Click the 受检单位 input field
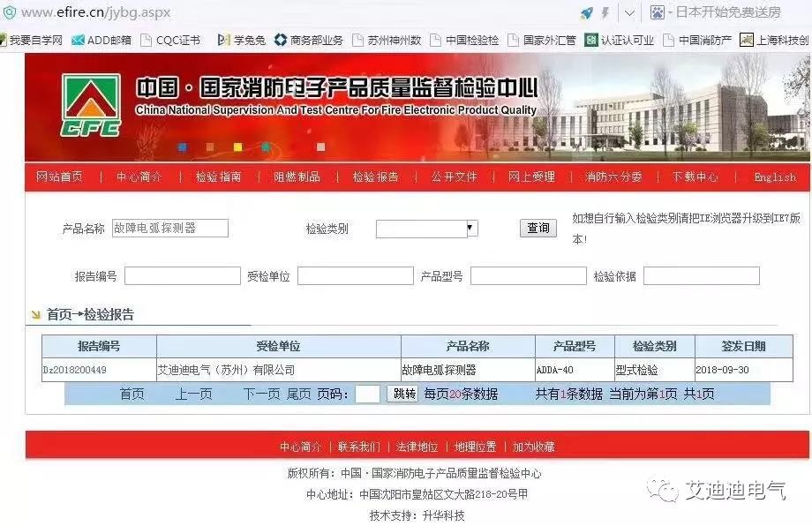812x526 pixels. click(x=356, y=276)
